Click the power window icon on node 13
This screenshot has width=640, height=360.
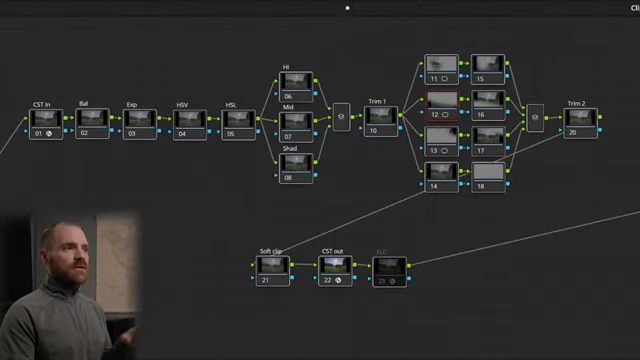(444, 151)
